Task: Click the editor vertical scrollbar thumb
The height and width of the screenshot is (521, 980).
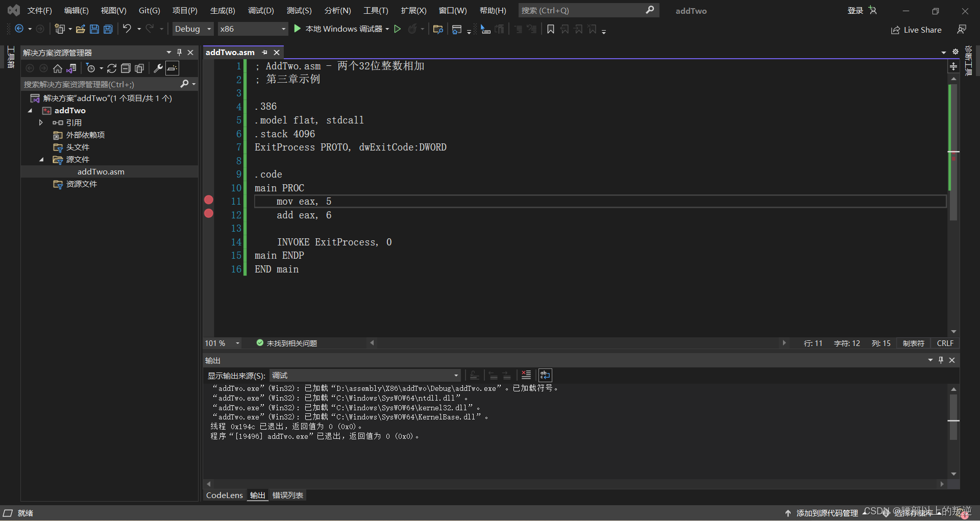Action: [x=953, y=153]
